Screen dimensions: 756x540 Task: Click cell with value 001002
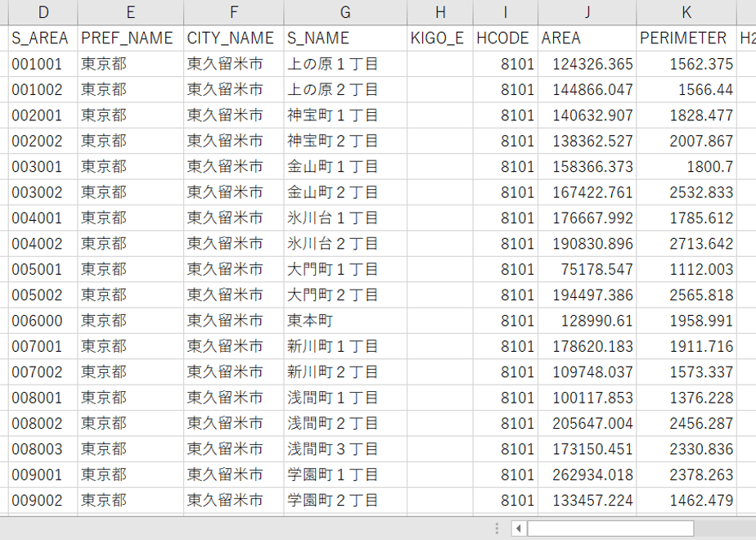[x=43, y=89]
